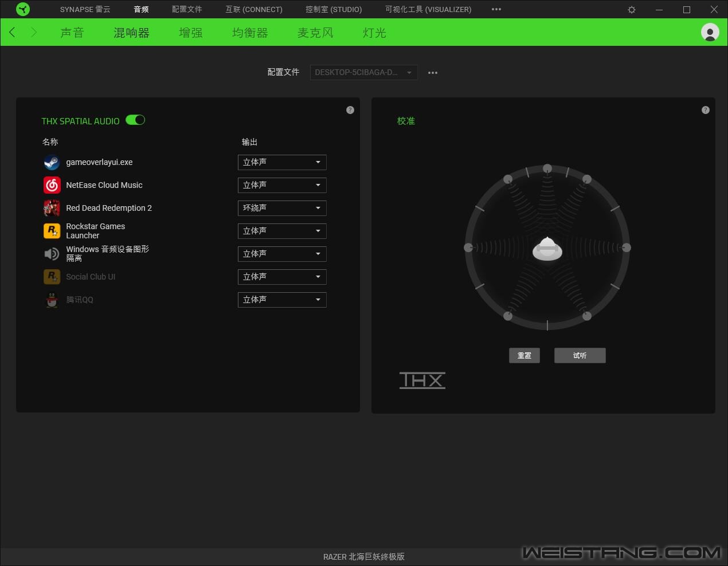This screenshot has height=566, width=728.
Task: Click help icon in calibration panel
Action: pyautogui.click(x=706, y=110)
